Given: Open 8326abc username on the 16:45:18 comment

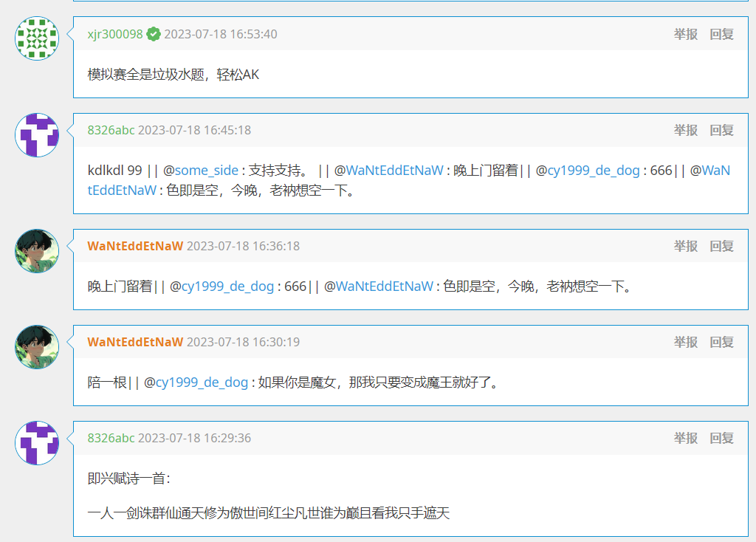Looking at the screenshot, I should click(x=111, y=130).
